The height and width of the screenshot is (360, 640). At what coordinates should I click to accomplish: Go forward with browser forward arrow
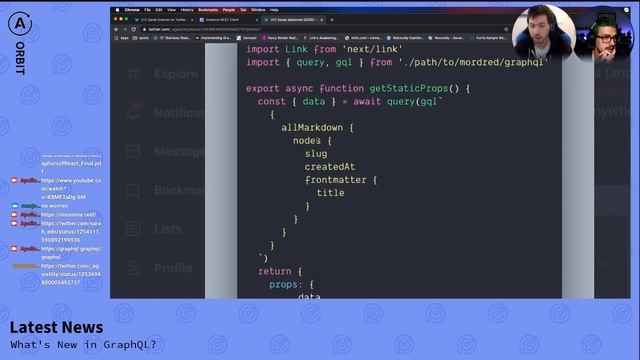coord(125,29)
